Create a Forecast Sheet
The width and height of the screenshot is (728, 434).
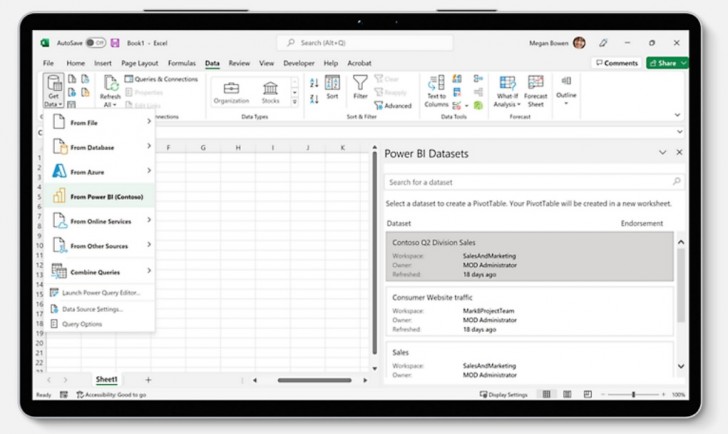[535, 91]
